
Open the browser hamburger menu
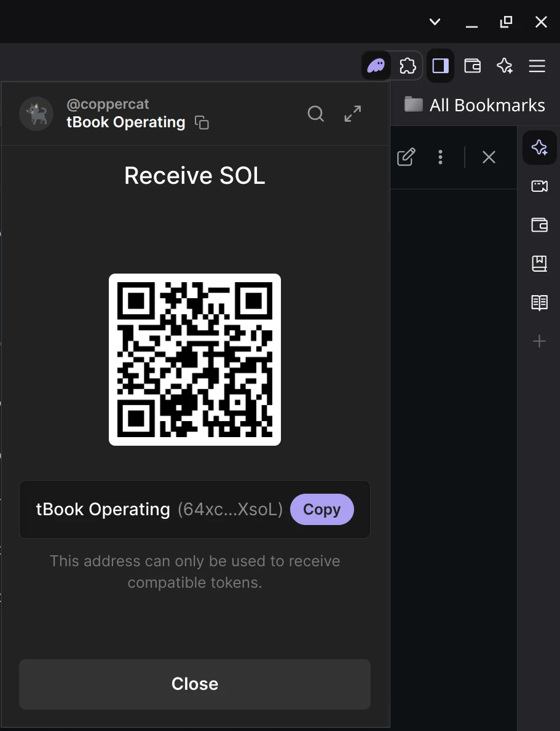pyautogui.click(x=537, y=66)
